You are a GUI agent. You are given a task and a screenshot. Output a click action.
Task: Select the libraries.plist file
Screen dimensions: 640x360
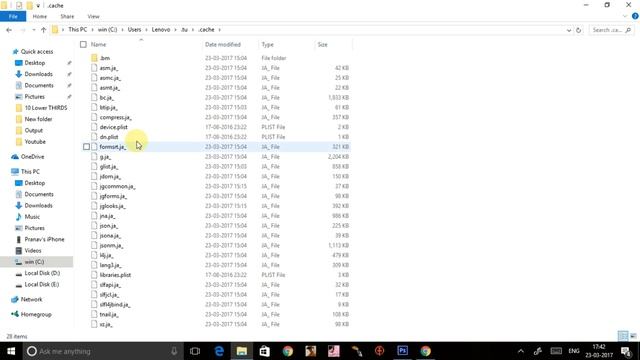pyautogui.click(x=115, y=275)
